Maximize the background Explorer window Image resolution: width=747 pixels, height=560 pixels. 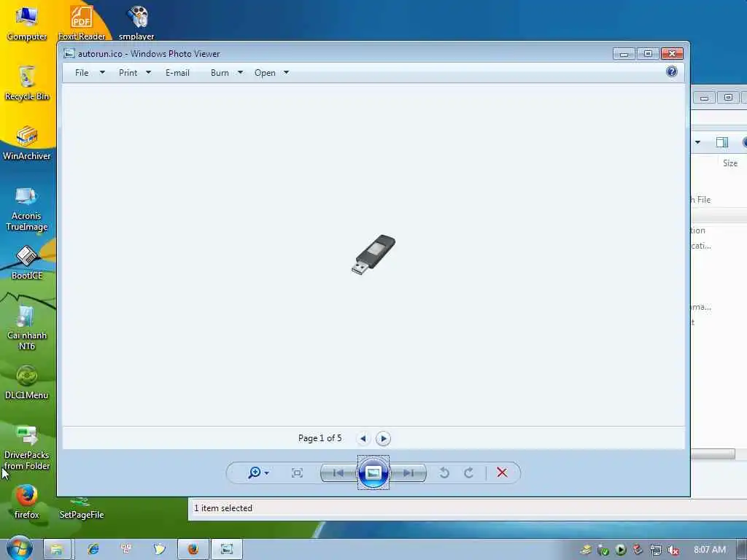pos(728,98)
